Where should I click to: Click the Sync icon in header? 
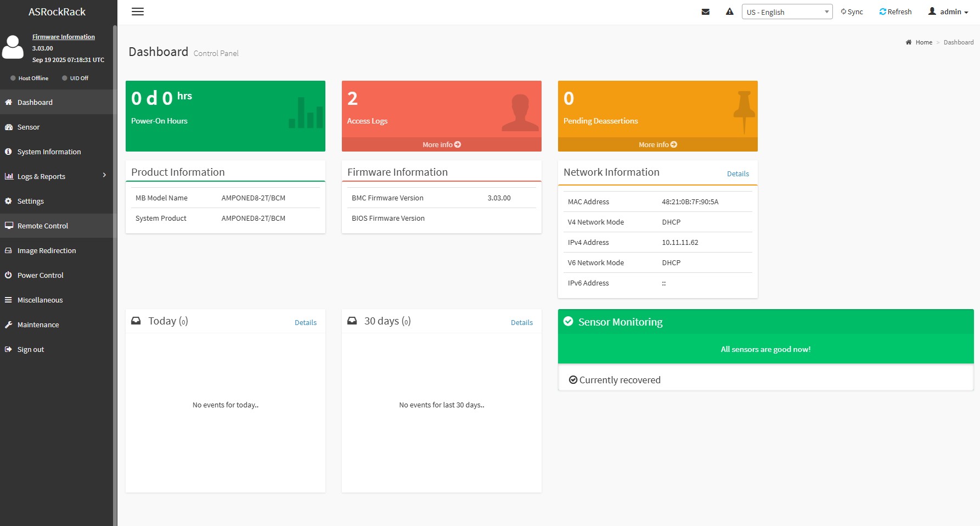843,12
